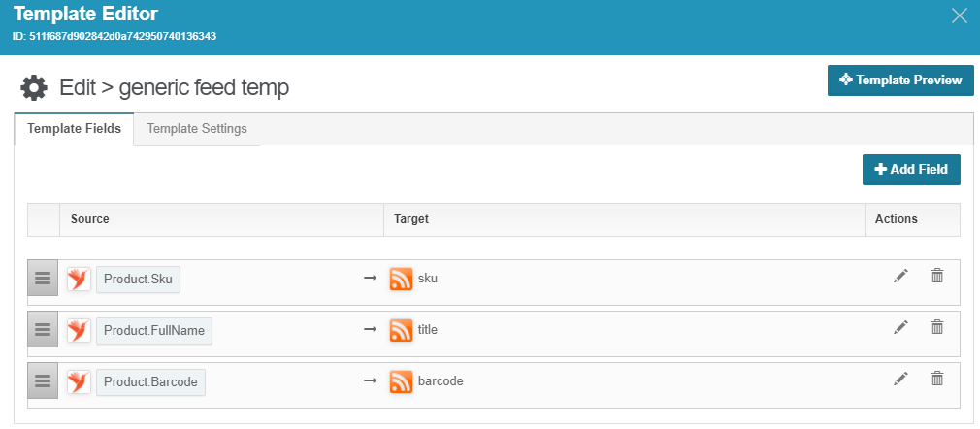Click the barcode target label

(441, 381)
